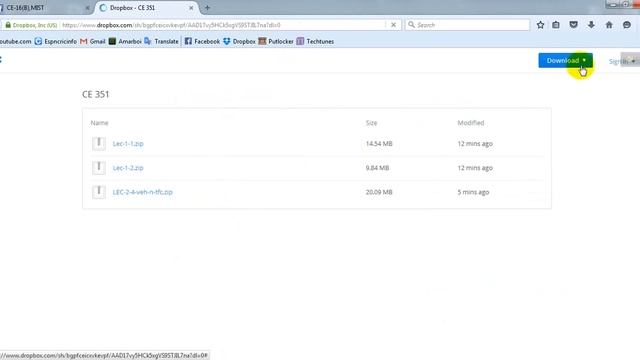Open the LEC-2-4-veh-n-tfc.zip link
Image resolution: width=640 pixels, height=360 pixels.
142,192
